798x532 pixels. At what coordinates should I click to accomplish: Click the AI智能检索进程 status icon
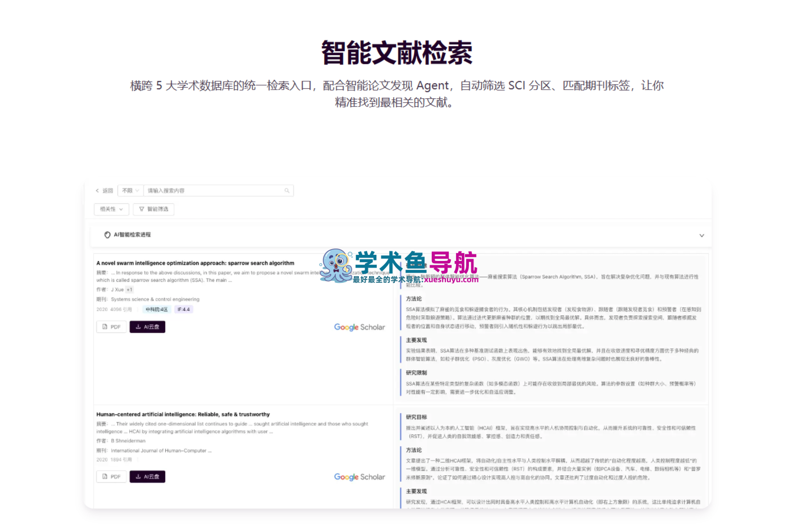(107, 235)
